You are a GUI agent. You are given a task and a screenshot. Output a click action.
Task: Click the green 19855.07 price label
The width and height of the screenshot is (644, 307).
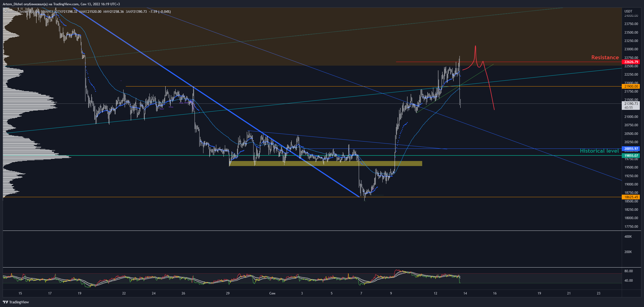(631, 156)
